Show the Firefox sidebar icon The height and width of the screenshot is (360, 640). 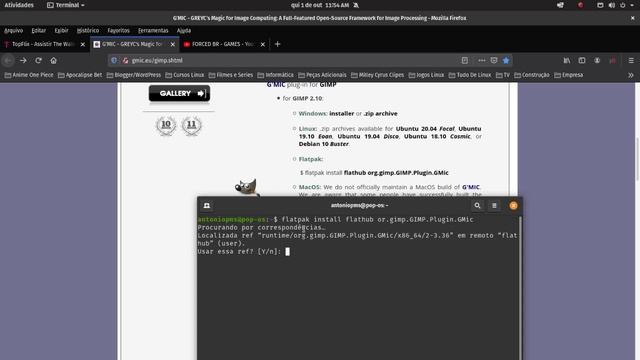(582, 60)
